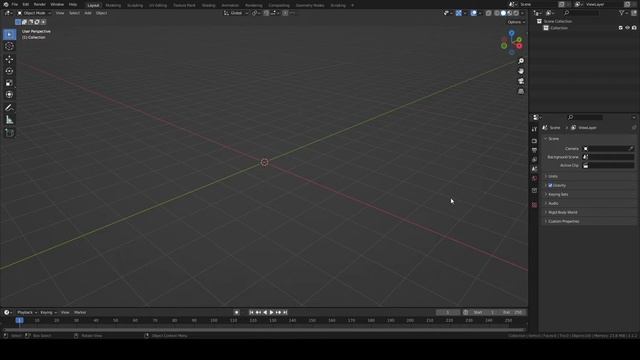
Task: Open the Scene properties tab icon
Action: [534, 169]
